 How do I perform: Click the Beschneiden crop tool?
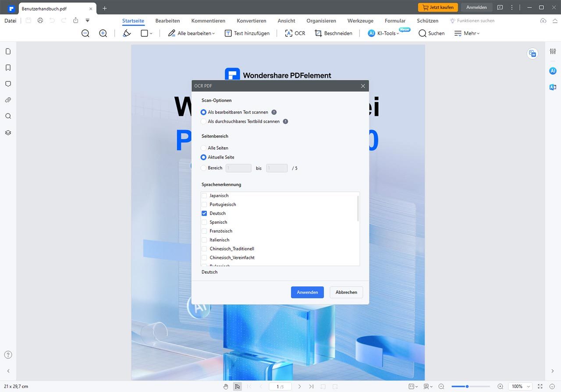(x=334, y=33)
